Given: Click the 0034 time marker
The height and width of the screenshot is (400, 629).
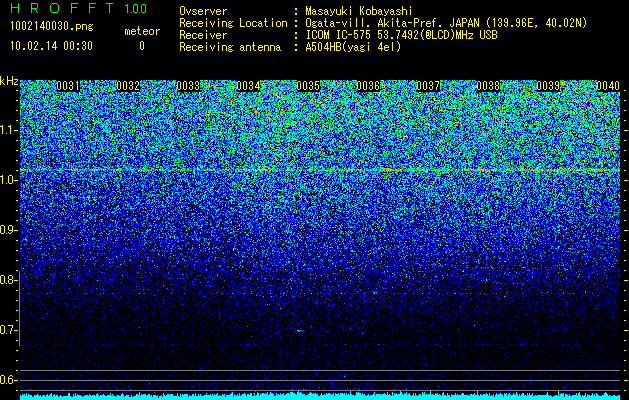Looking at the screenshot, I should point(248,86).
